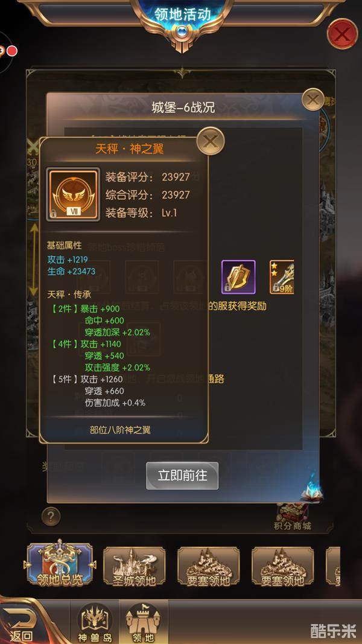Image resolution: width=362 pixels, height=644 pixels.
Task: Switch to 领地总览 tab
Action: coord(60,564)
